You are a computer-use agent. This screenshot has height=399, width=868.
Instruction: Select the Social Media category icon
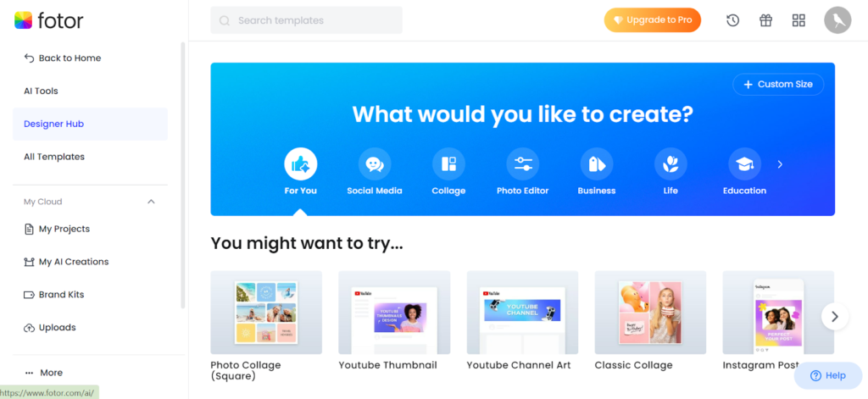click(x=375, y=164)
